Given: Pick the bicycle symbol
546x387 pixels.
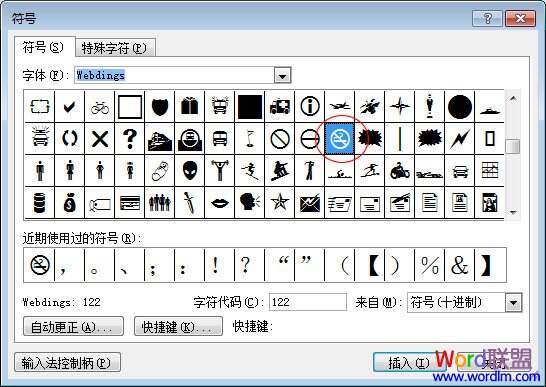Looking at the screenshot, I should tap(100, 107).
